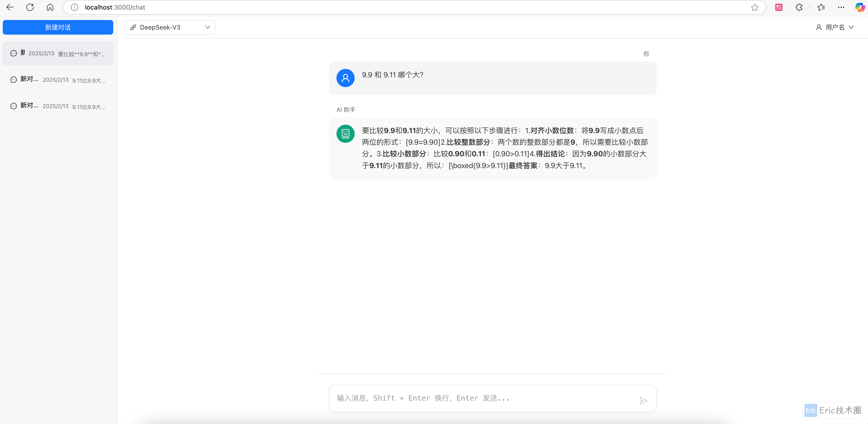Image resolution: width=868 pixels, height=424 pixels.
Task: Click the AI assistant avatar icon
Action: [345, 134]
